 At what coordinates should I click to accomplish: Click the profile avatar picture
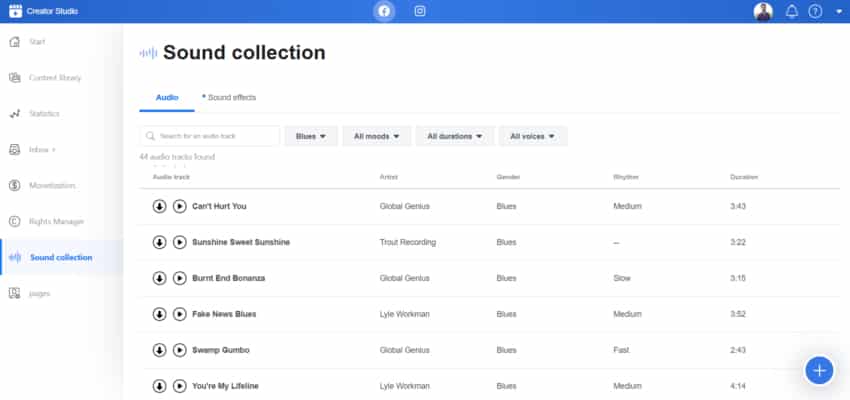[763, 12]
